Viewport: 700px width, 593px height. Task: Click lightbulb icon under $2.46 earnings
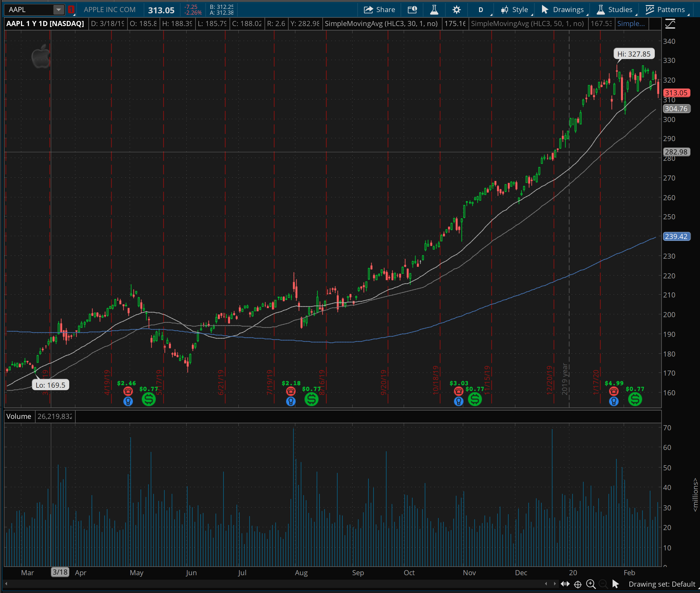click(x=128, y=401)
